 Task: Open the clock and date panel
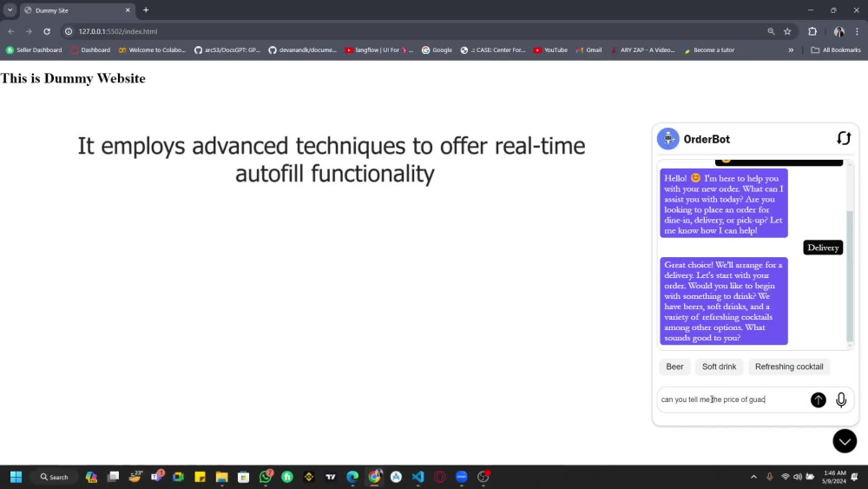[x=834, y=477]
